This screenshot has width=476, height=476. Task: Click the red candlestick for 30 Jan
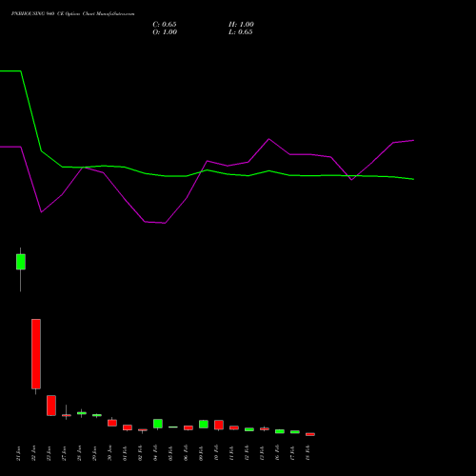(112, 423)
